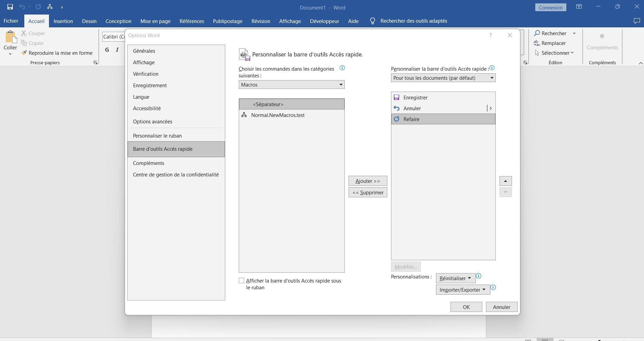
Task: Open the Undo history dropdown arrow
Action: (x=29, y=7)
